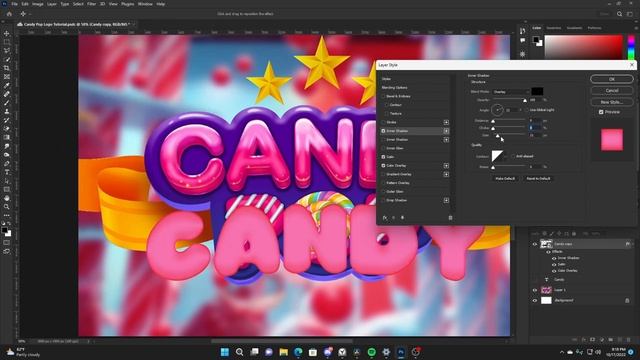Open the Blend Mode dropdown in Layer Style
This screenshot has height=360, width=640.
[511, 92]
